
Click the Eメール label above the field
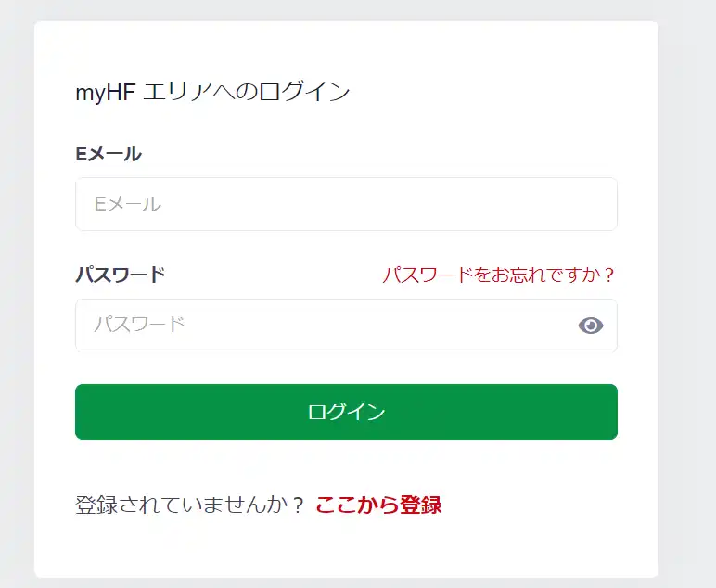[109, 155]
